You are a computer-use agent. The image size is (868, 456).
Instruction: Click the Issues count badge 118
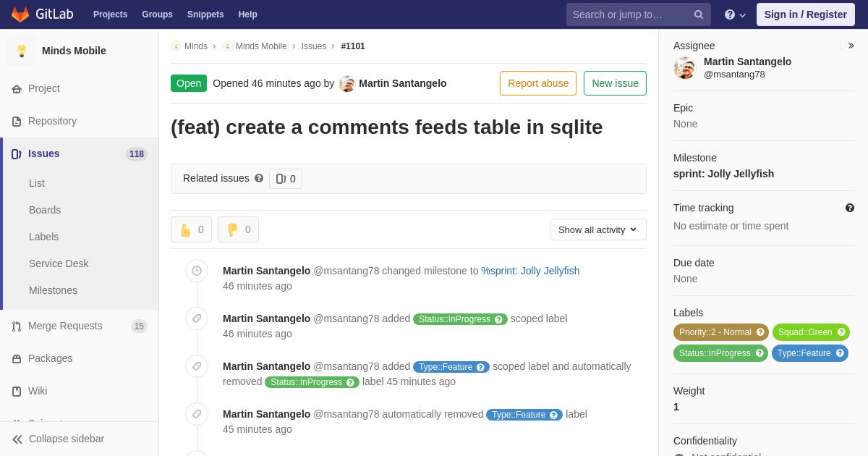pos(137,154)
